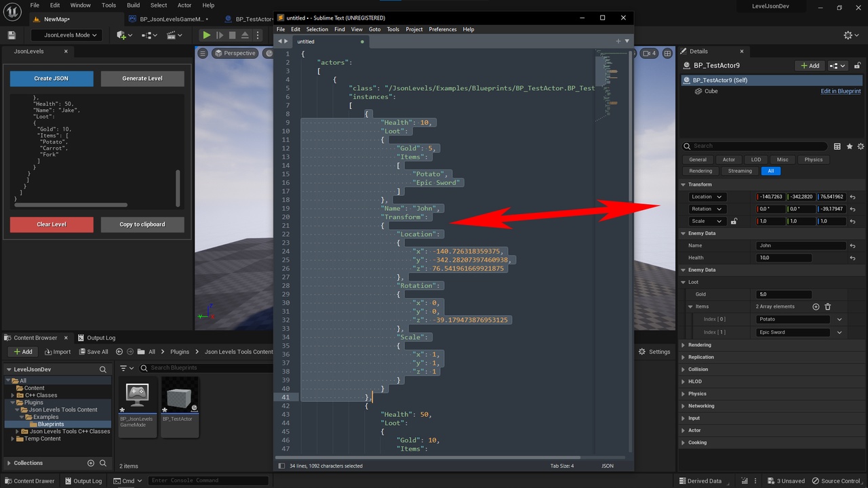Reset Rotation to default arrow
The width and height of the screenshot is (868, 488).
coord(853,209)
